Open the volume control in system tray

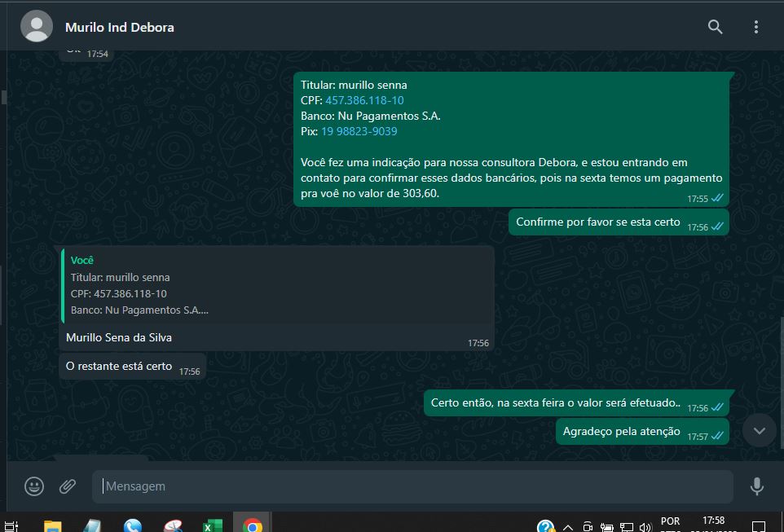[x=647, y=526]
